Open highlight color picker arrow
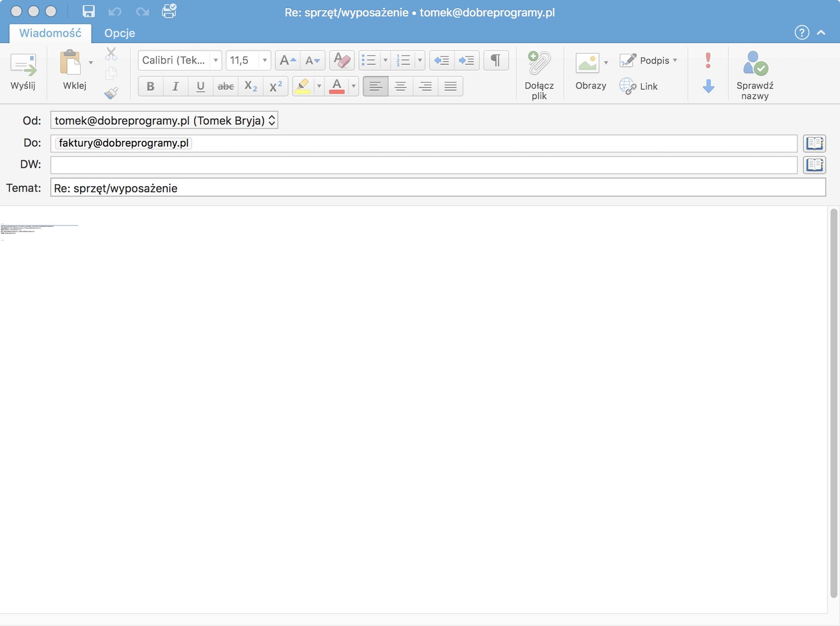The width and height of the screenshot is (840, 626). 319,86
